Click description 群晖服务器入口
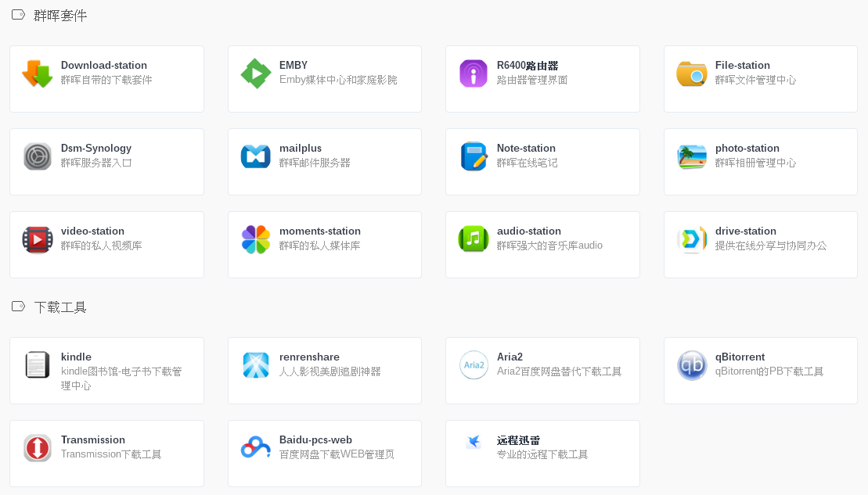 pos(96,163)
